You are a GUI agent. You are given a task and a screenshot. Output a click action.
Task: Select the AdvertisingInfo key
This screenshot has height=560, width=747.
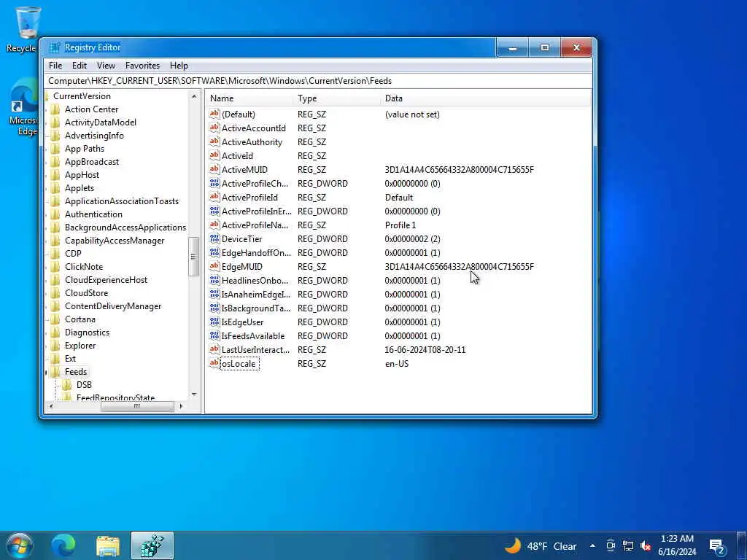94,136
